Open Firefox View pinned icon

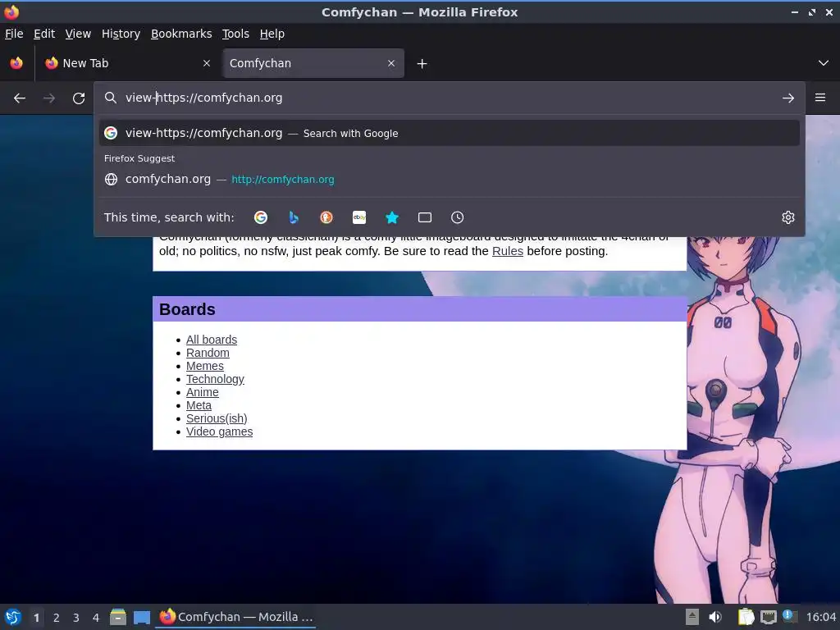tap(16, 63)
